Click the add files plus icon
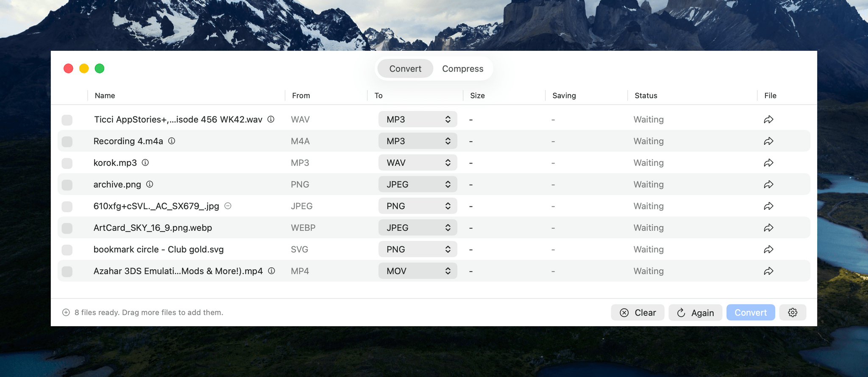This screenshot has height=377, width=868. pos(66,313)
